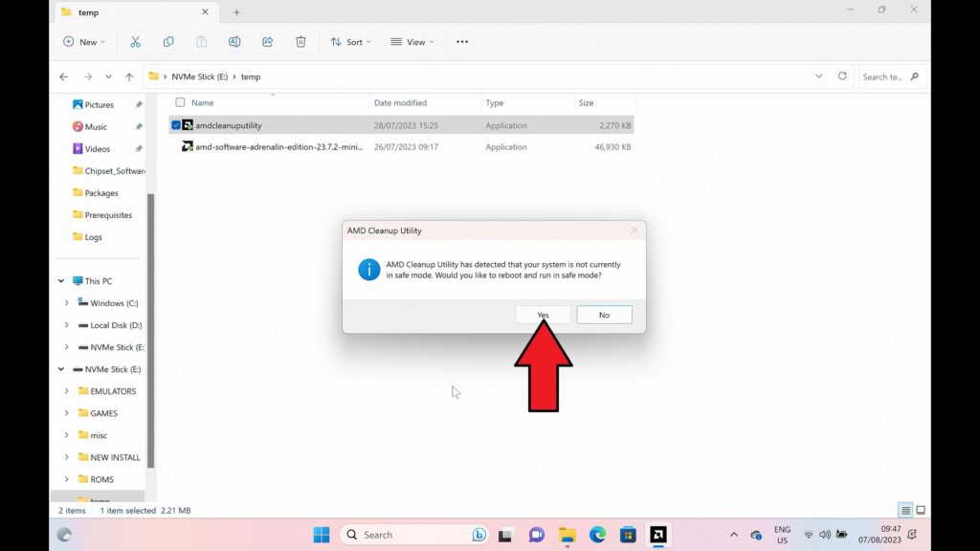The width and height of the screenshot is (980, 551).
Task: Select the temp tab
Action: [x=87, y=12]
